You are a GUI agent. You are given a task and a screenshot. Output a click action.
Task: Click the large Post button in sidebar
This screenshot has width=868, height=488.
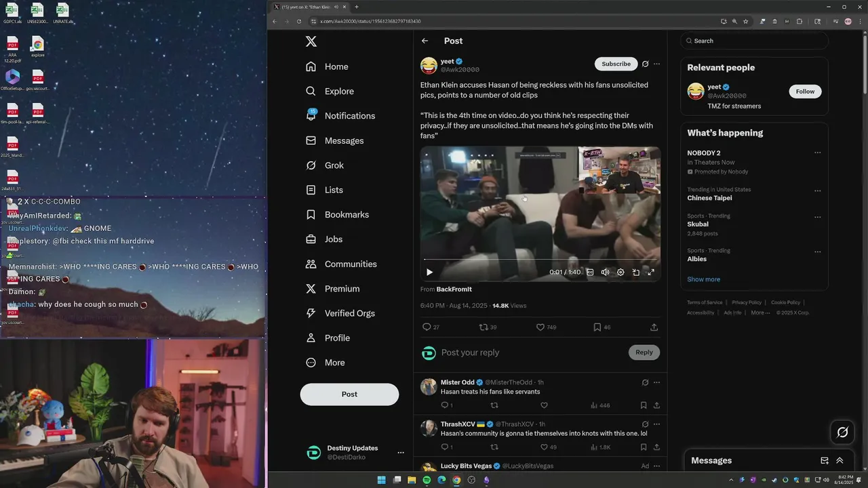click(x=349, y=394)
